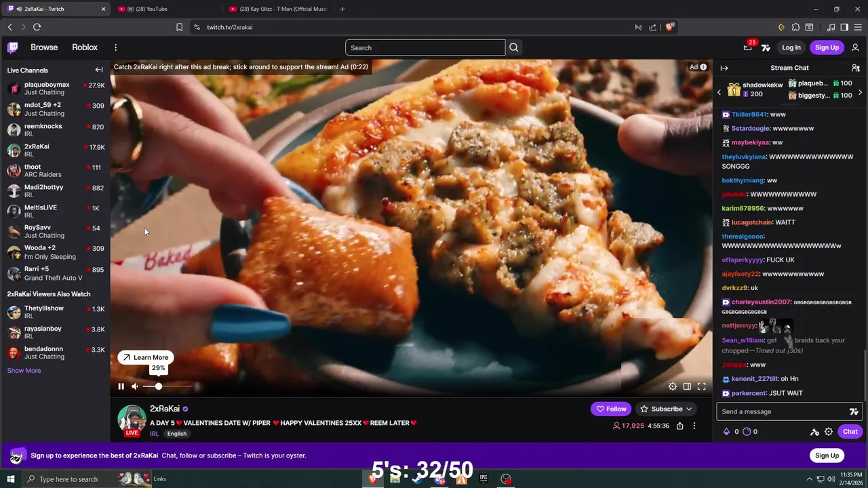Open the Prime loot inbox with badge 25
The width and height of the screenshot is (868, 488).
click(747, 47)
